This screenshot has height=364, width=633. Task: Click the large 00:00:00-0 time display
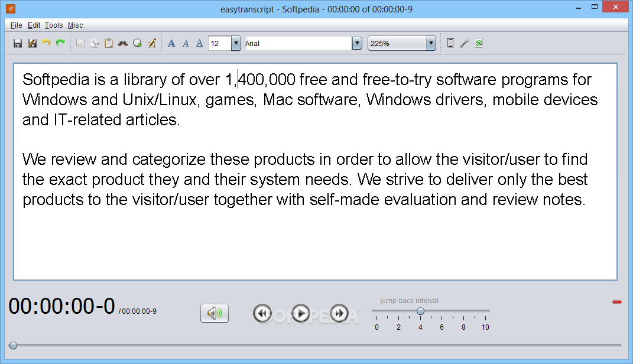tap(62, 306)
